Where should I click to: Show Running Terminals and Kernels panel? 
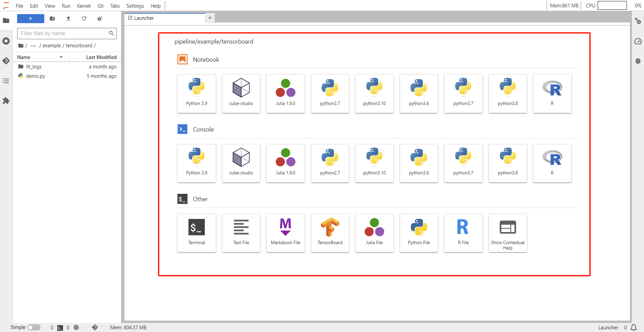[x=6, y=41]
